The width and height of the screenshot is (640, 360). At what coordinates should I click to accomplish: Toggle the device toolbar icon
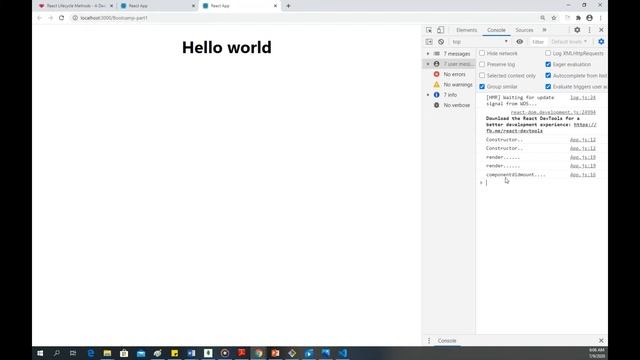point(440,30)
